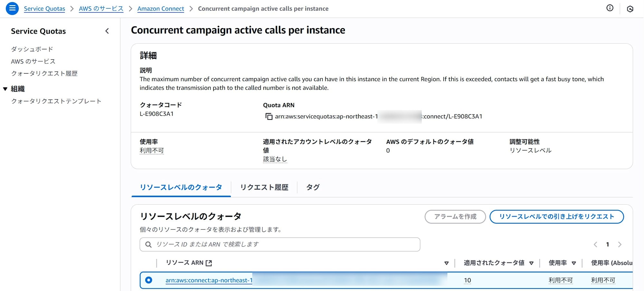Click page number 1 in pagination
Screen dimensions: 644x291
tap(608, 245)
